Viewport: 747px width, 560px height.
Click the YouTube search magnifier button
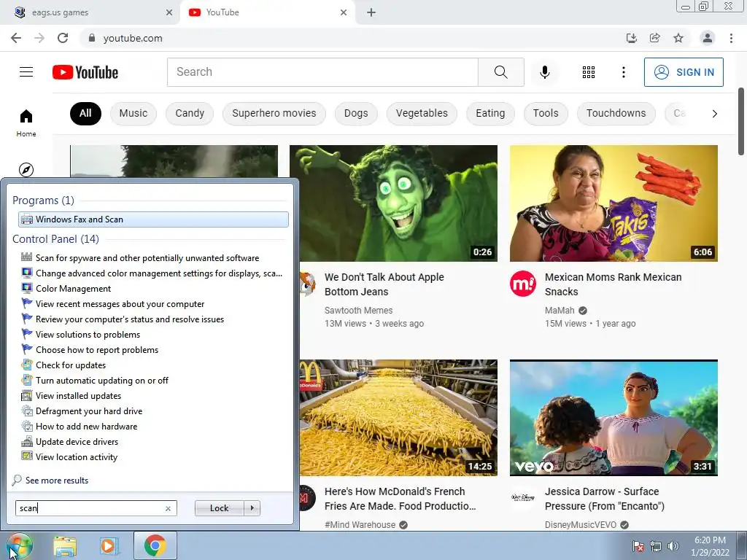point(500,72)
